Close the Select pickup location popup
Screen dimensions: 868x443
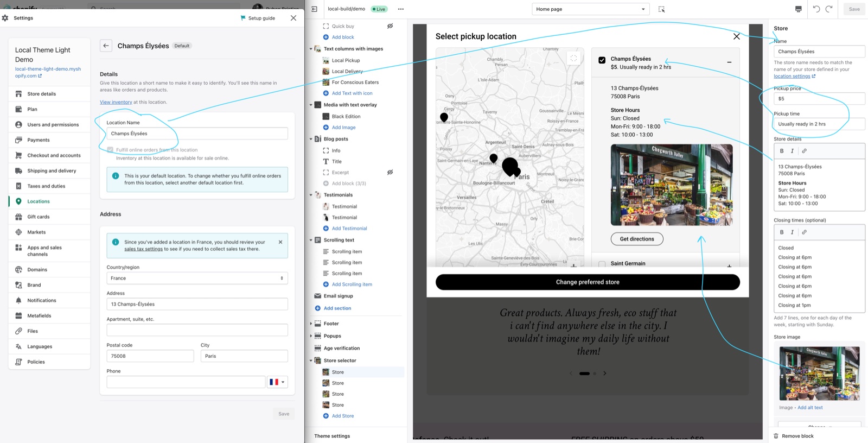(x=736, y=36)
